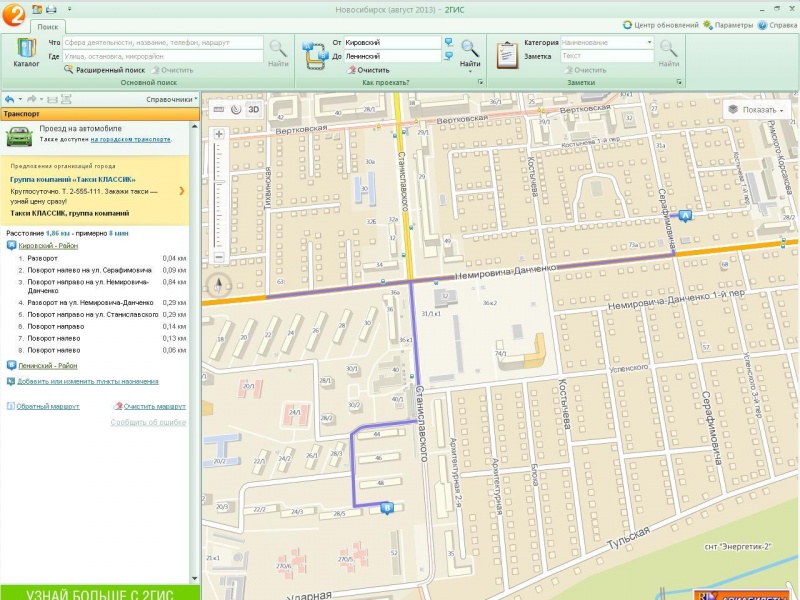800x600 pixels.
Task: Expand the forward history dropdown arrow
Action: (41, 99)
